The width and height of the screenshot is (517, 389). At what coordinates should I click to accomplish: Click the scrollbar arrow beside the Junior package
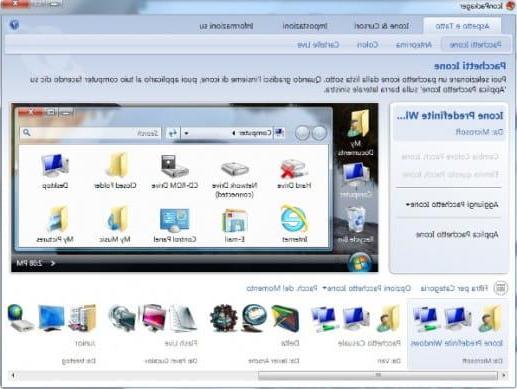coord(13,375)
